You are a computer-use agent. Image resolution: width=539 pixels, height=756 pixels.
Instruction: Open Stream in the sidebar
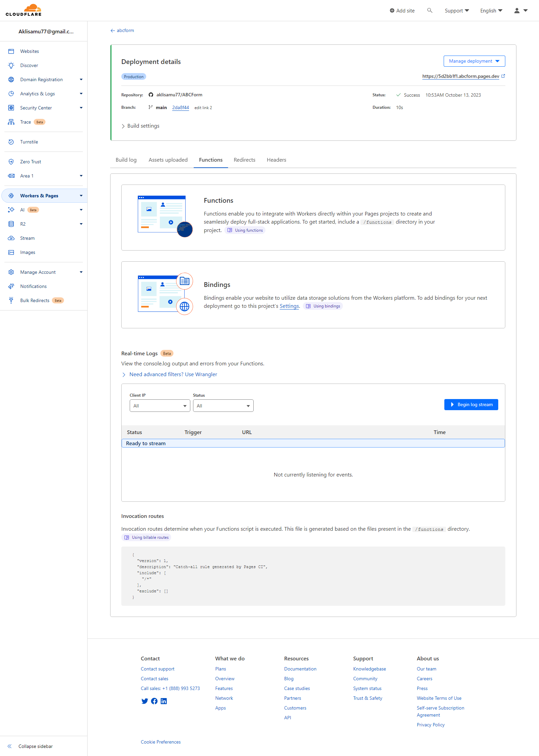pos(27,238)
